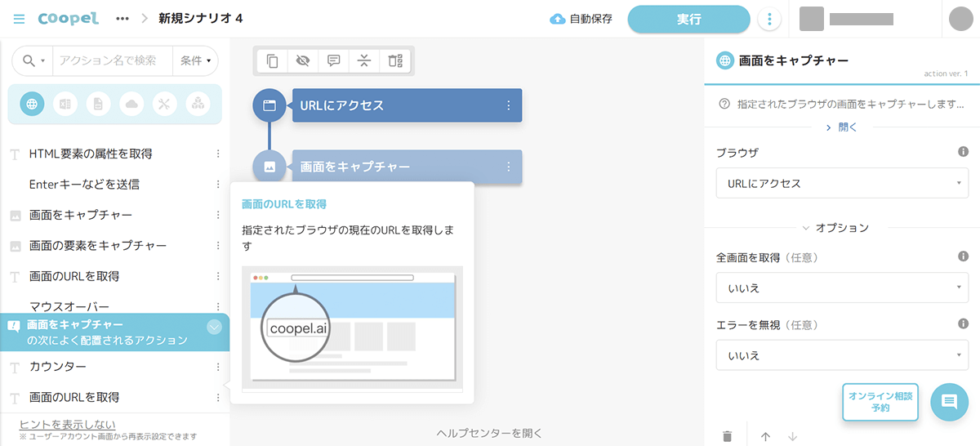Select the web browser category globe icon
Viewport: 980px width, 446px height.
click(x=32, y=104)
